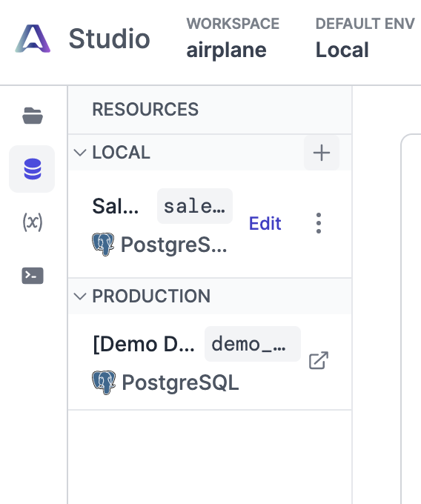Screen dimensions: 421x504
Task: Click the demo_... slug badge
Action: [253, 344]
